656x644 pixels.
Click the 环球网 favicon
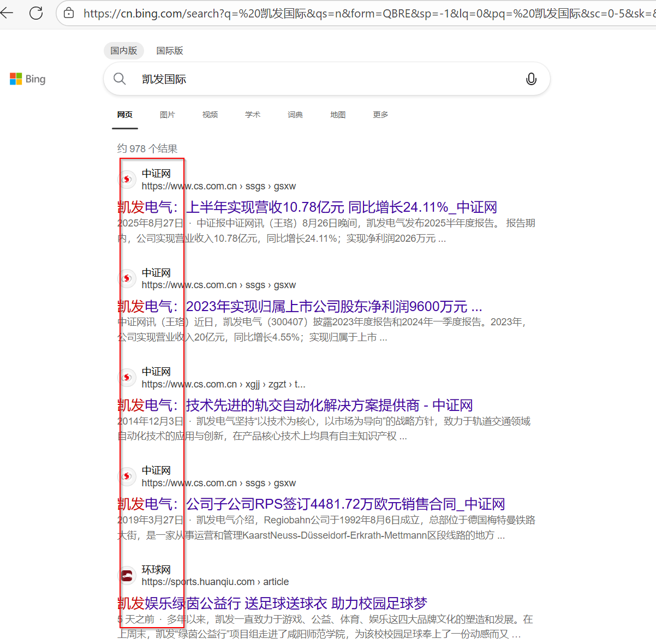point(127,575)
